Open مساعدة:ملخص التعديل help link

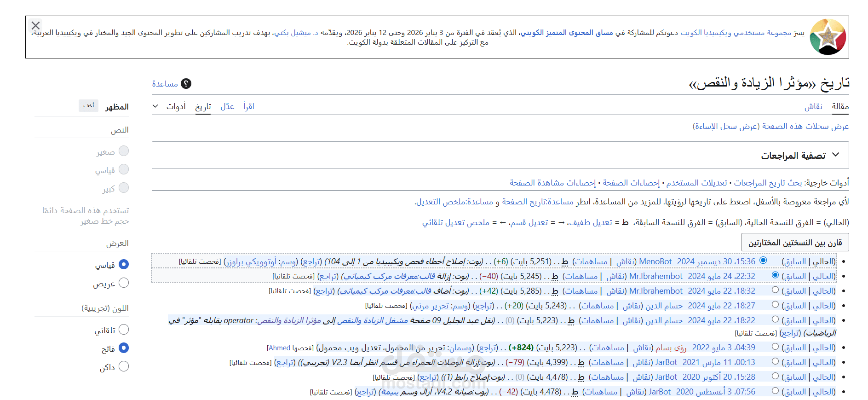coord(454,202)
